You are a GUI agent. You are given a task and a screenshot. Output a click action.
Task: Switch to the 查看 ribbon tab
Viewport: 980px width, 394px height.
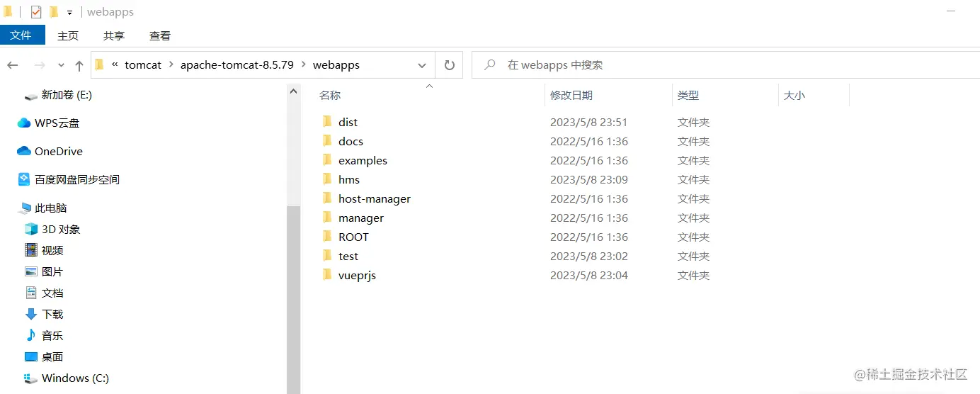[x=160, y=35]
